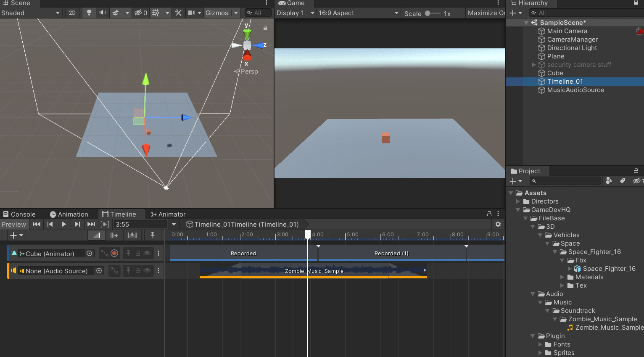Enable record on Cube Animator track
Screen dimensions: 644x357
114,253
